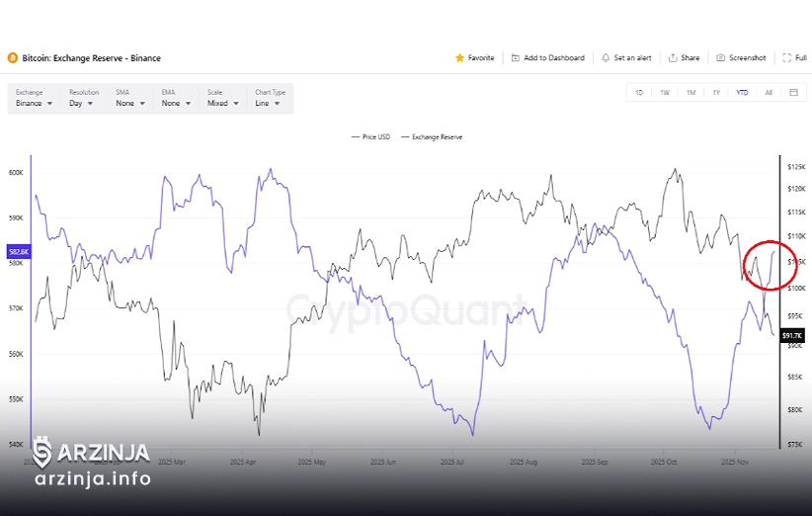The height and width of the screenshot is (516, 812).
Task: Click the $110K right axis label
Action: pos(796,236)
